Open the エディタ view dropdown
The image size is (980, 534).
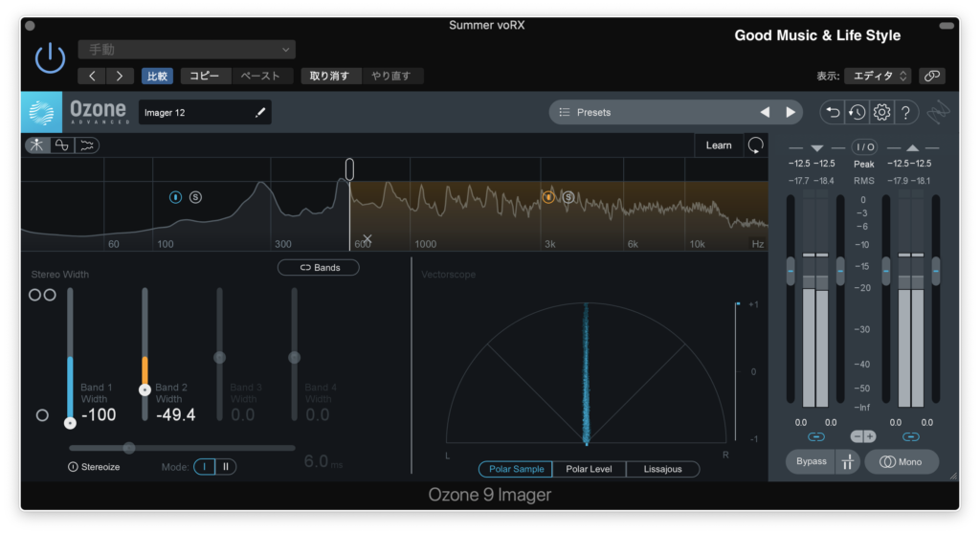878,76
